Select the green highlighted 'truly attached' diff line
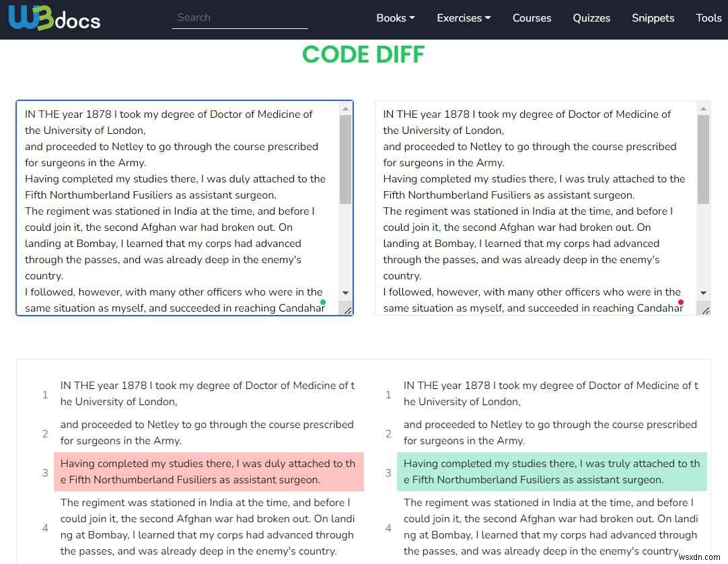The height and width of the screenshot is (564, 728). pyautogui.click(x=552, y=472)
